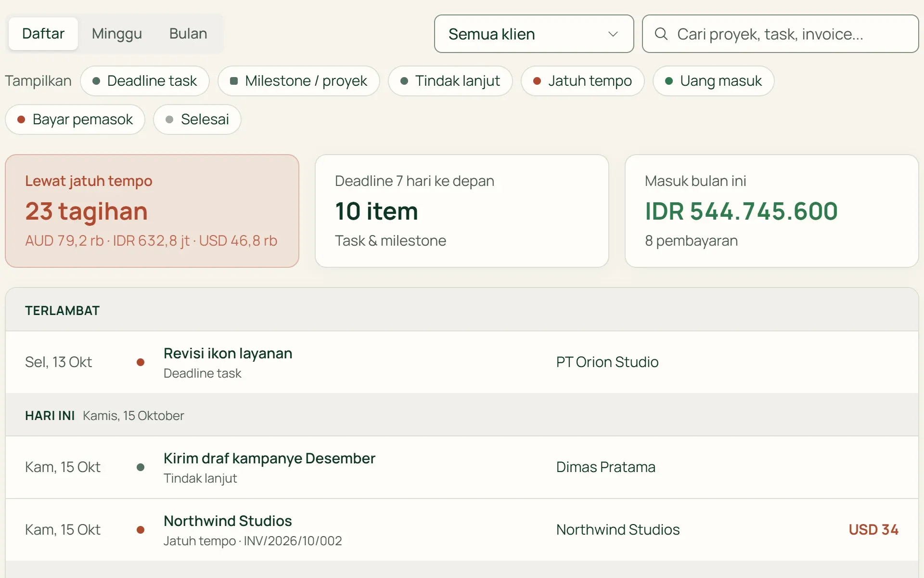Click the red dot beside Northwind Studios invoice

(141, 530)
